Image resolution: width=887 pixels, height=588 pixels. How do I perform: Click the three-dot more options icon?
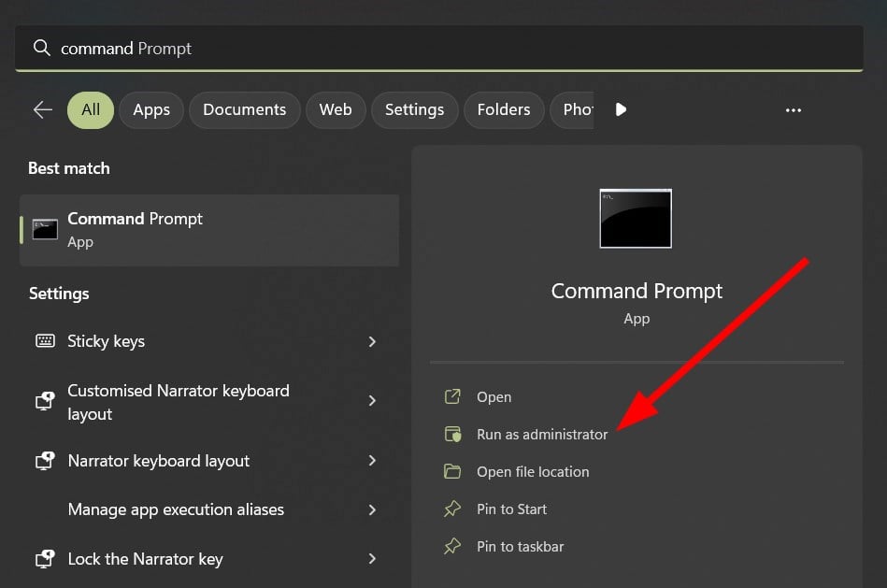click(794, 110)
